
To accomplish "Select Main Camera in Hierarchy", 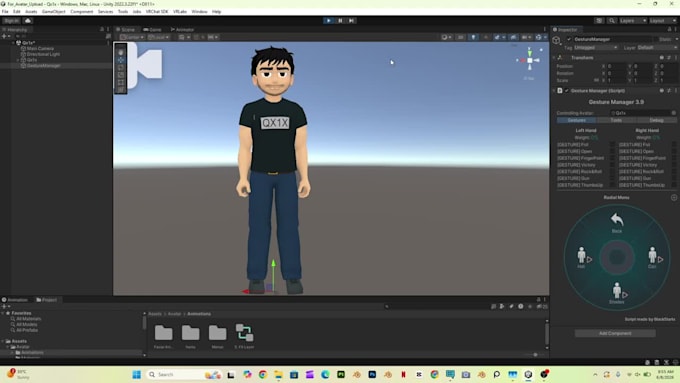I will [40, 49].
